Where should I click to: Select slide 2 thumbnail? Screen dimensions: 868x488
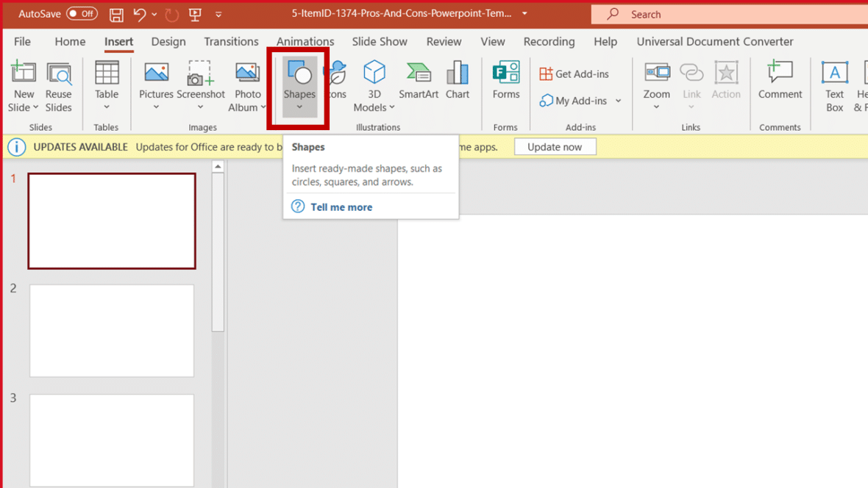(x=112, y=331)
